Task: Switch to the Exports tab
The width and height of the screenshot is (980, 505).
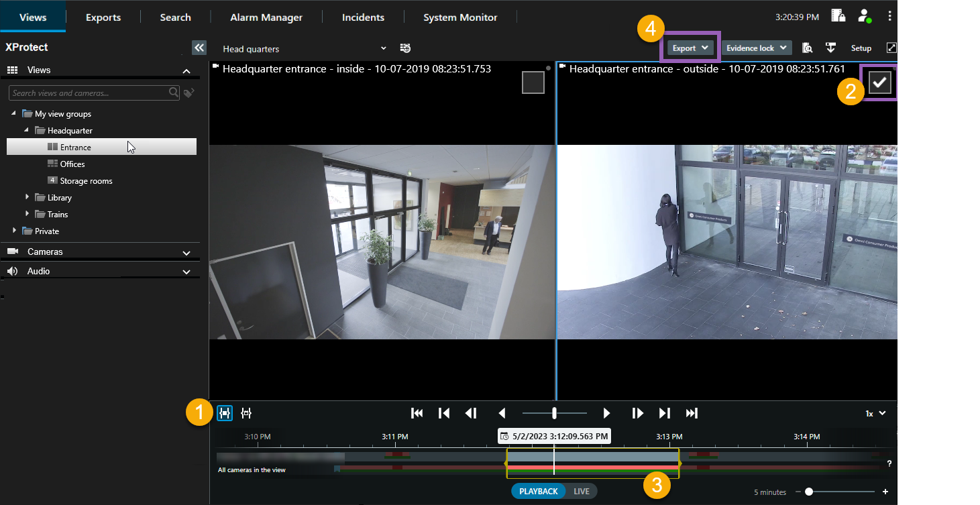Action: (103, 17)
